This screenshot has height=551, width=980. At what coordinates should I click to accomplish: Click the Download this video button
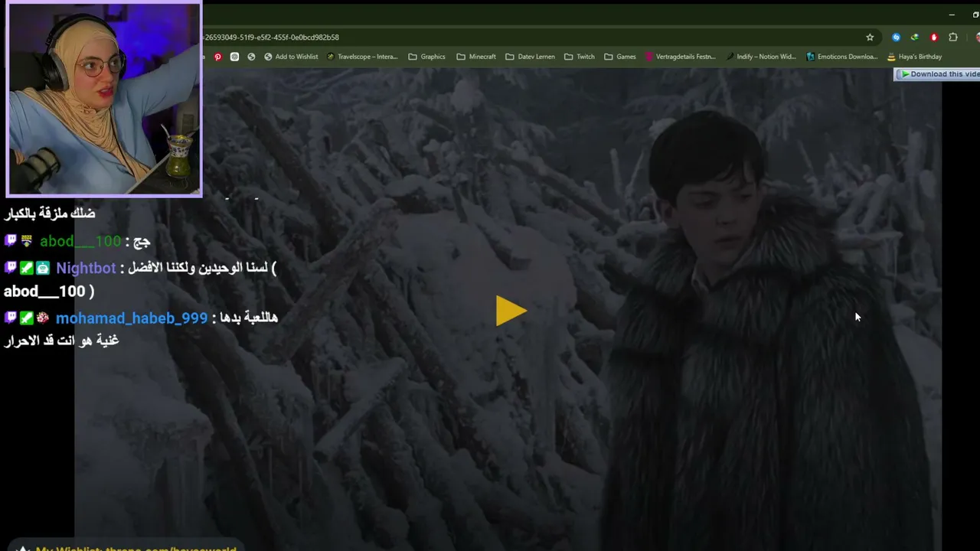[x=938, y=74]
